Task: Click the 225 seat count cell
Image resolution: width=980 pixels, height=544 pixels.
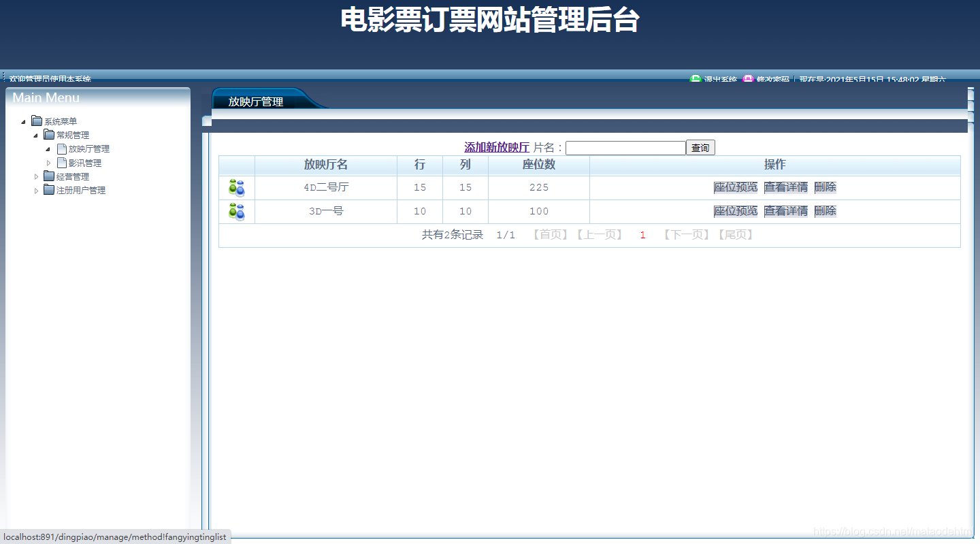Action: click(x=539, y=188)
